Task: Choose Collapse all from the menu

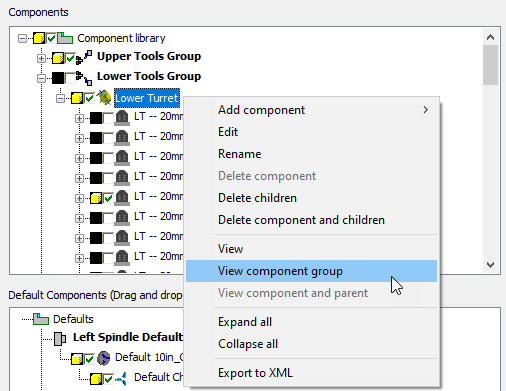Action: tap(311, 344)
